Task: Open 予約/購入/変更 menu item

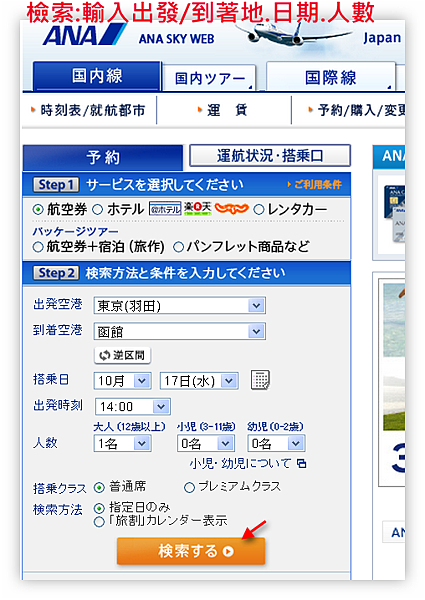Action: 357,110
